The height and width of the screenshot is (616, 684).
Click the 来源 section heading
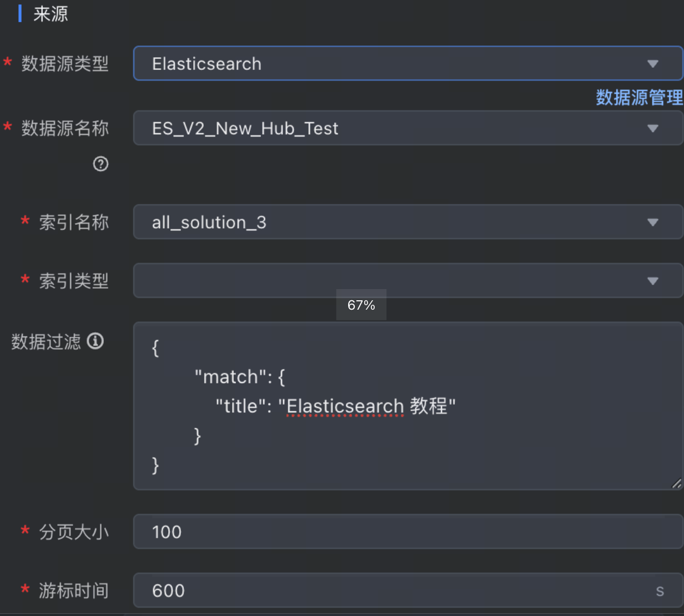[x=51, y=14]
